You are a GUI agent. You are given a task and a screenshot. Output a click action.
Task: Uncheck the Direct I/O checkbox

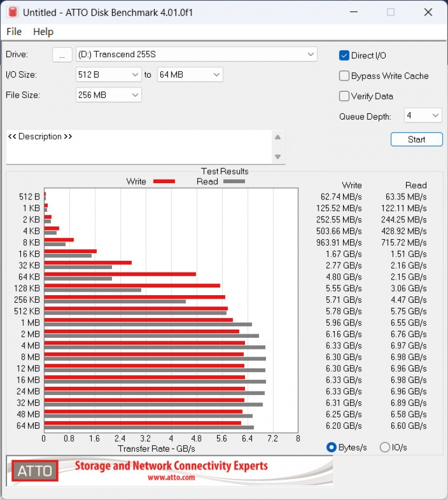[x=344, y=55]
